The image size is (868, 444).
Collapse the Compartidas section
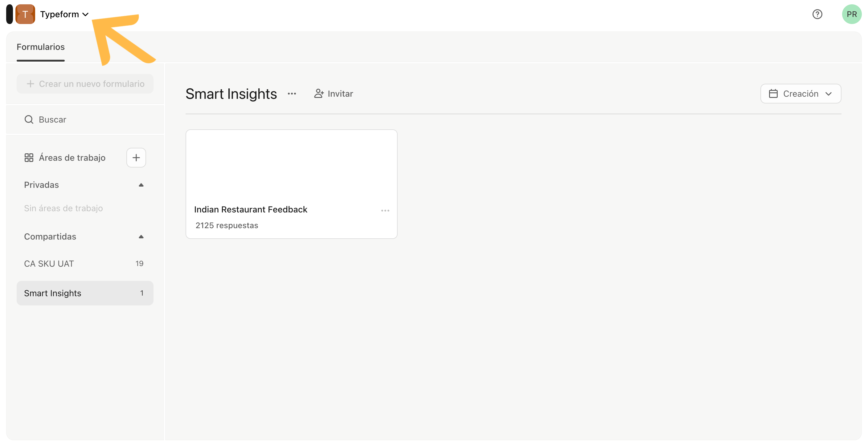[141, 237]
